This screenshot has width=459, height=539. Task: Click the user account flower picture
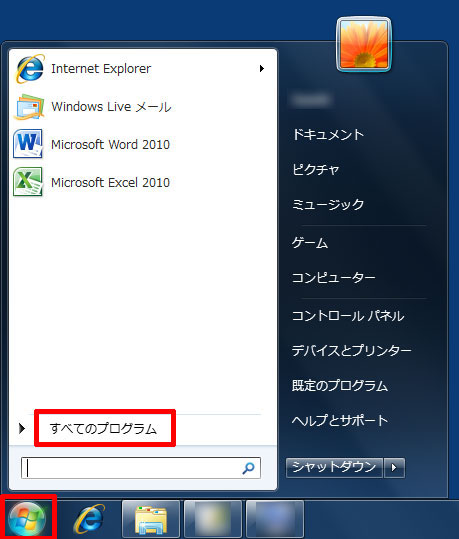coord(364,45)
